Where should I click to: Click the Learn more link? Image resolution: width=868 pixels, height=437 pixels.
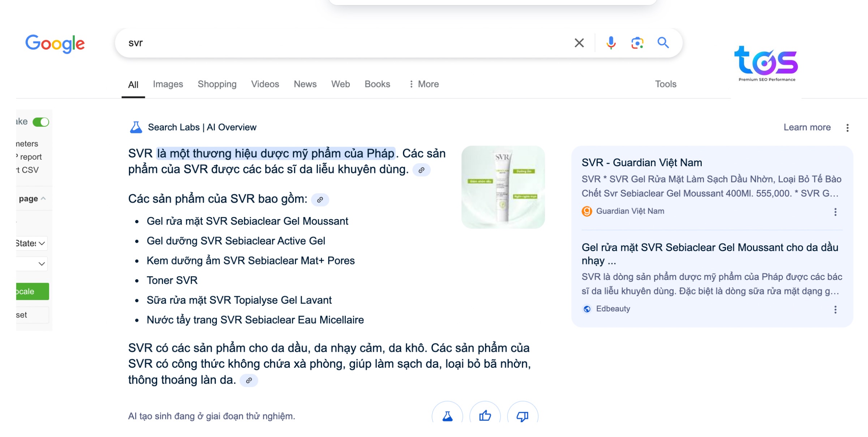[x=807, y=127]
